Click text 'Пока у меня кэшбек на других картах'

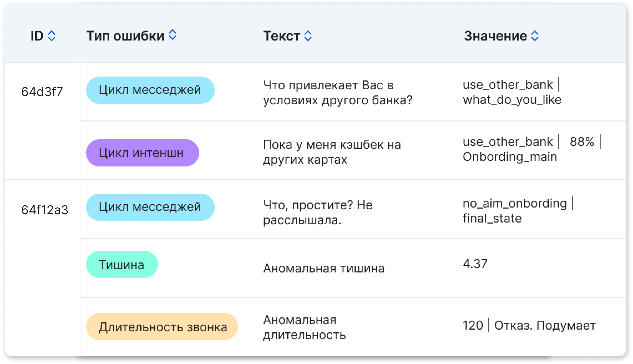pyautogui.click(x=332, y=152)
